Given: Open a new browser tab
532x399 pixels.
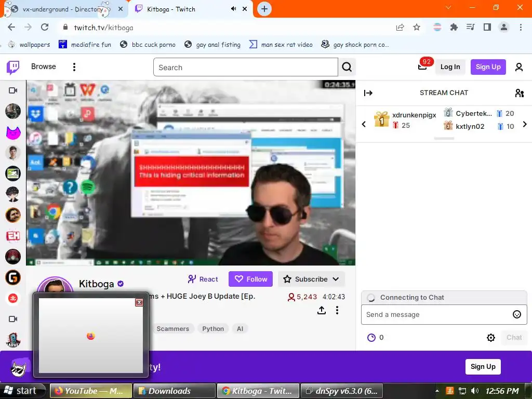Looking at the screenshot, I should point(264,9).
